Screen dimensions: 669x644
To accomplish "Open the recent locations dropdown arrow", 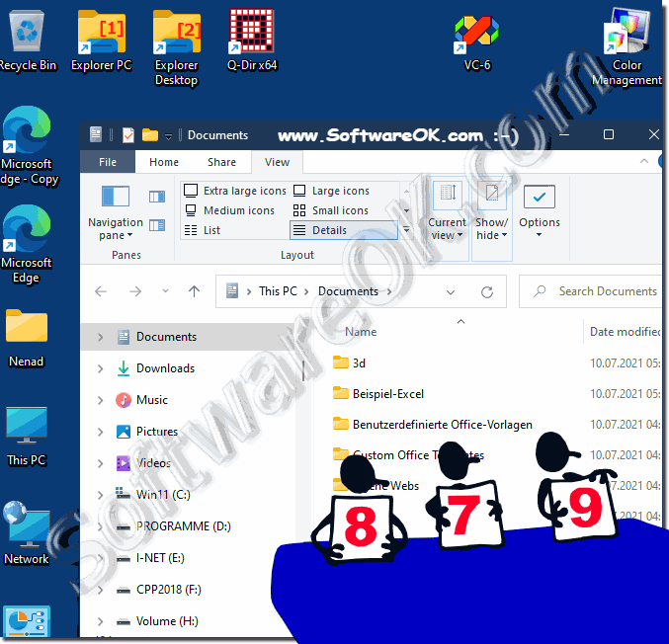I will point(165,291).
